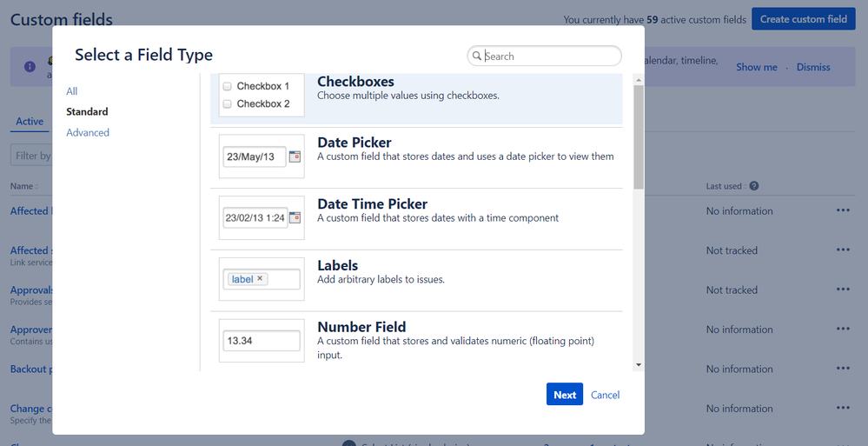The height and width of the screenshot is (446, 868).
Task: Click Create custom field button
Action: click(x=803, y=19)
